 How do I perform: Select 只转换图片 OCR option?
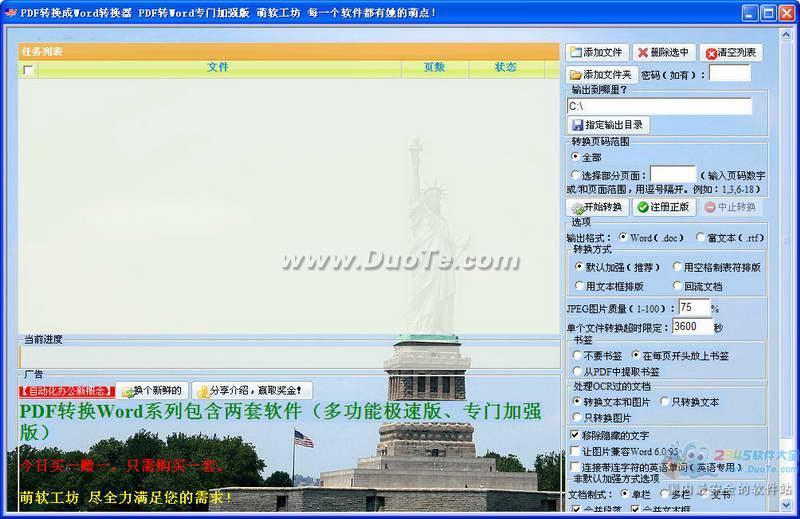pos(577,417)
